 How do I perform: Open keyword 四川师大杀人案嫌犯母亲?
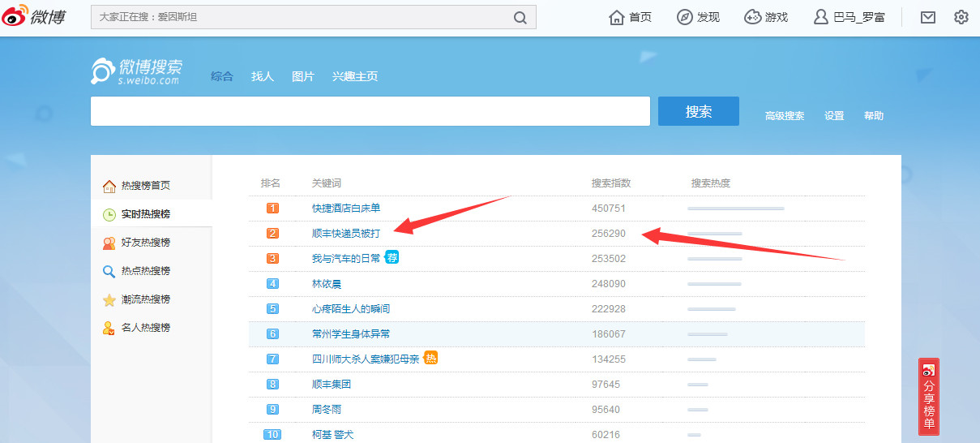(366, 359)
